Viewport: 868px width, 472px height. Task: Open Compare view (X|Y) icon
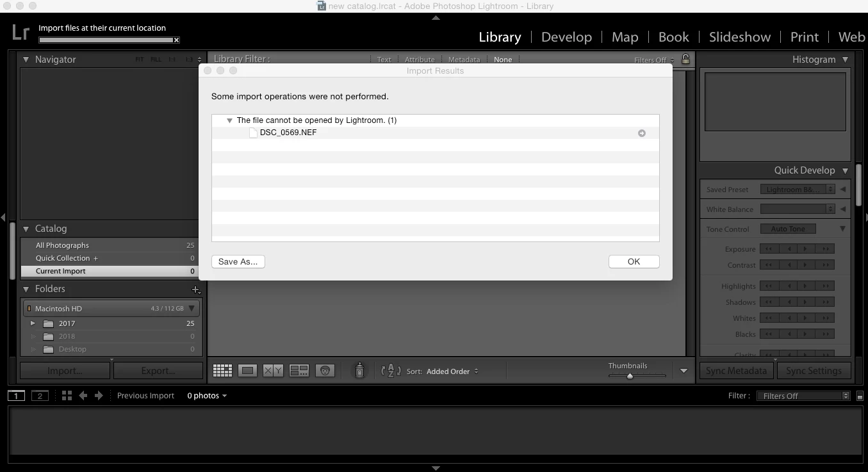click(274, 370)
